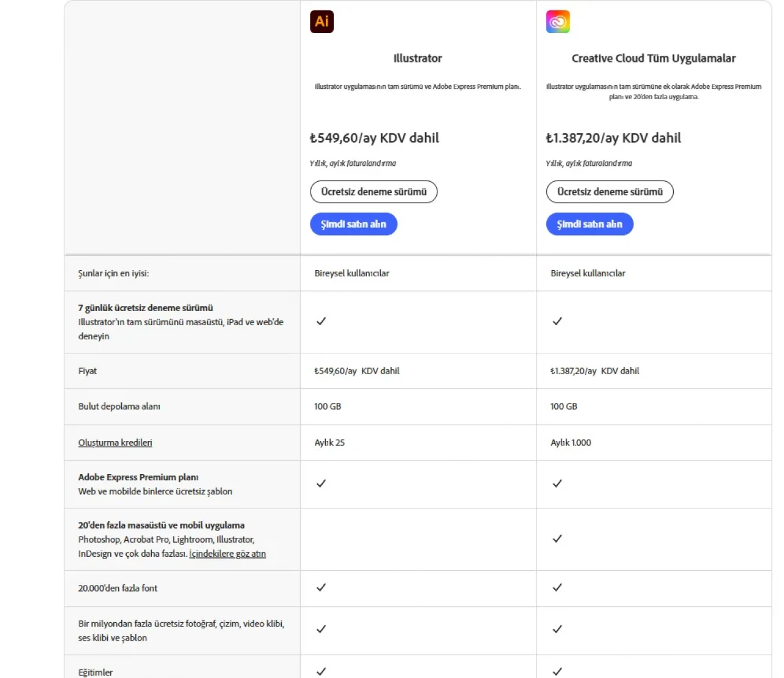The image size is (784, 678).
Task: Buy Creative Cloud with Şimdi satın alın
Action: click(589, 224)
